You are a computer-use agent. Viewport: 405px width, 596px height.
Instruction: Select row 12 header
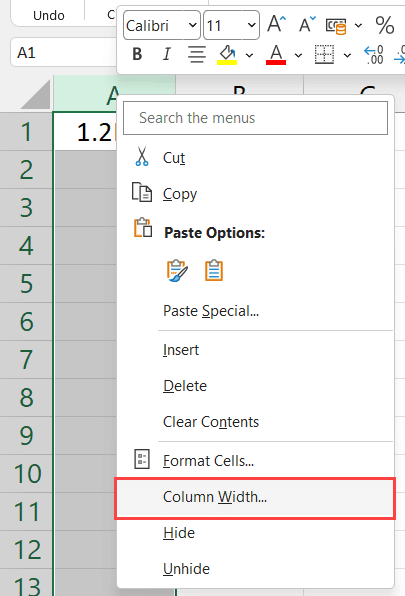[26, 550]
